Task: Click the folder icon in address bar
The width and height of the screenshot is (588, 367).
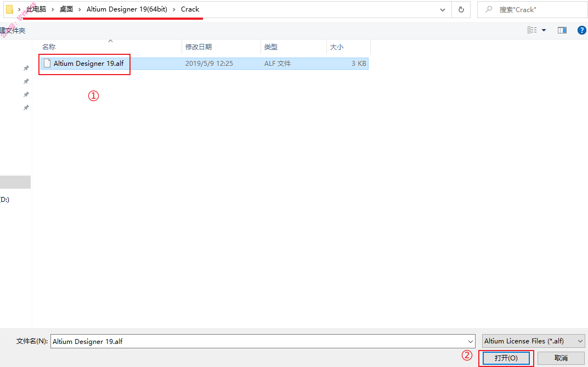Action: click(10, 9)
